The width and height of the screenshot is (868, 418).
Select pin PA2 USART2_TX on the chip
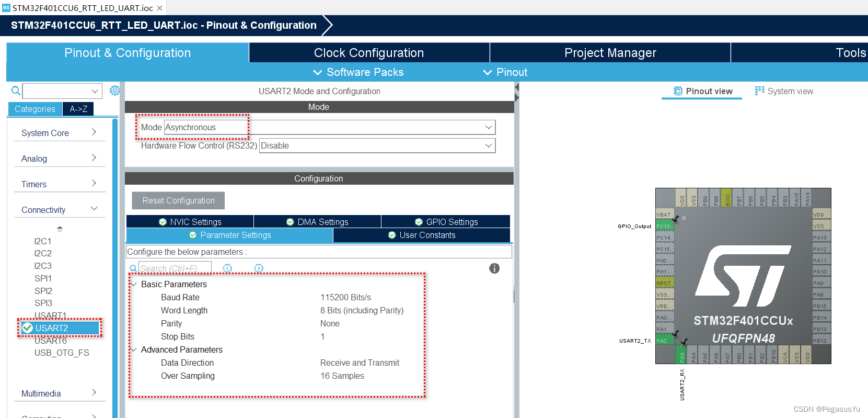tap(665, 341)
